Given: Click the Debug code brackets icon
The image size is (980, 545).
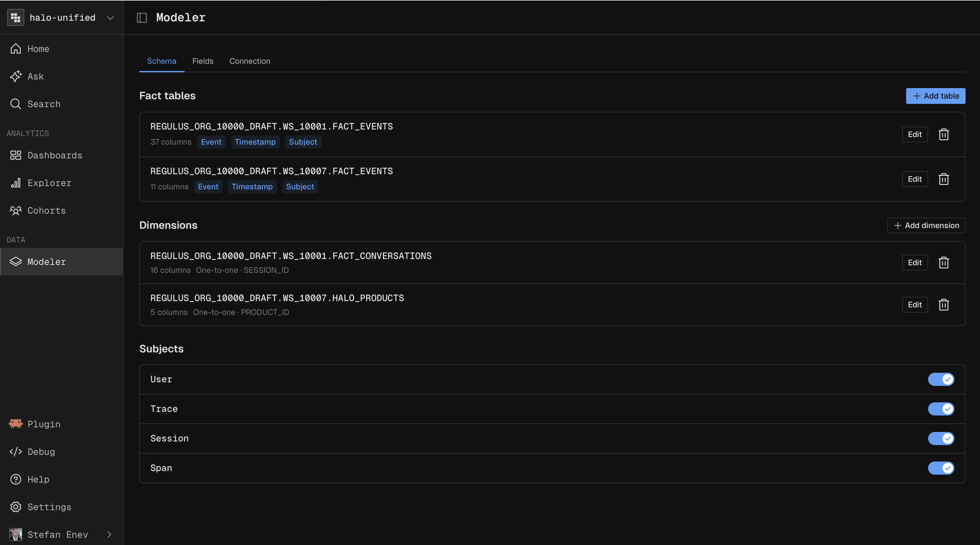Looking at the screenshot, I should click(x=15, y=452).
